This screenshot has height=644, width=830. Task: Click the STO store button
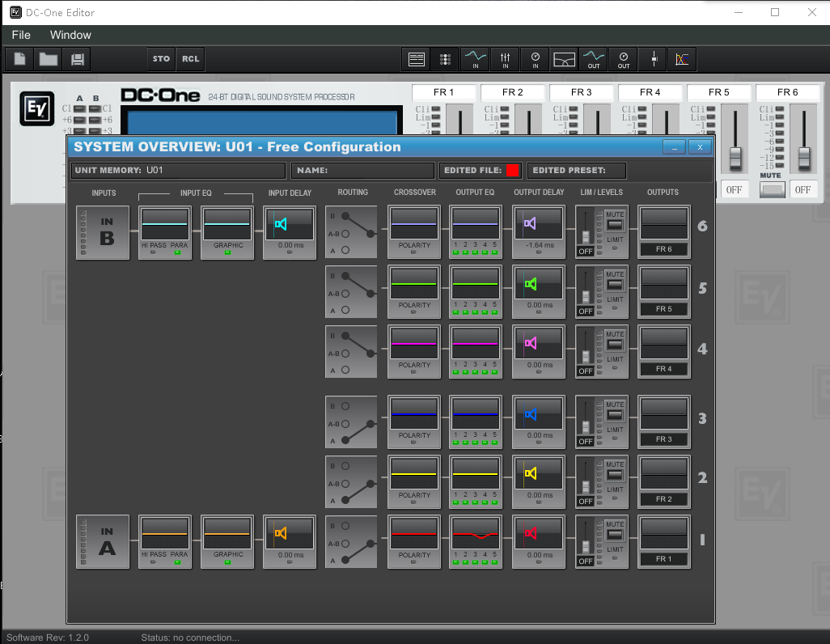coord(161,59)
